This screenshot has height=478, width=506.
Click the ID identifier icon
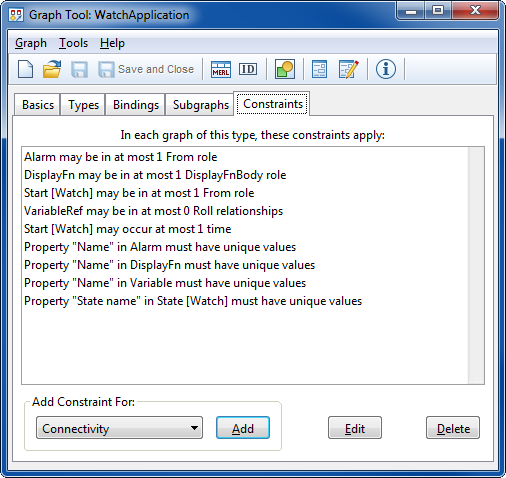(x=248, y=69)
